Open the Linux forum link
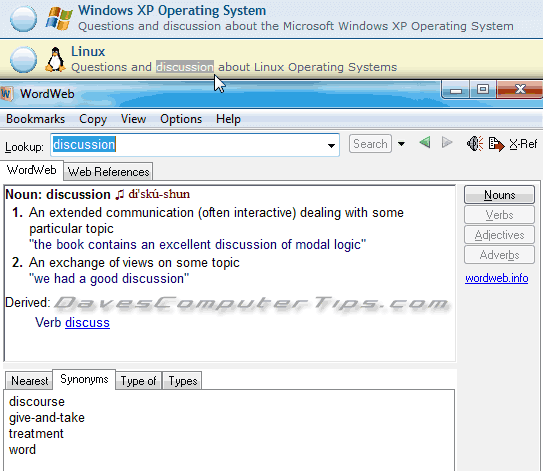This screenshot has height=471, width=543. [88, 51]
